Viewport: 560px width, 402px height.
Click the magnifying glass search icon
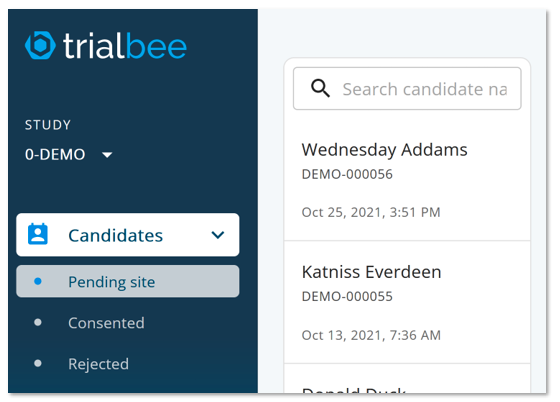(x=320, y=88)
